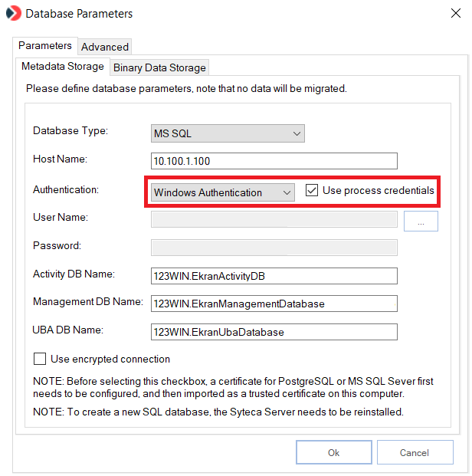Click the Password field

(274, 247)
